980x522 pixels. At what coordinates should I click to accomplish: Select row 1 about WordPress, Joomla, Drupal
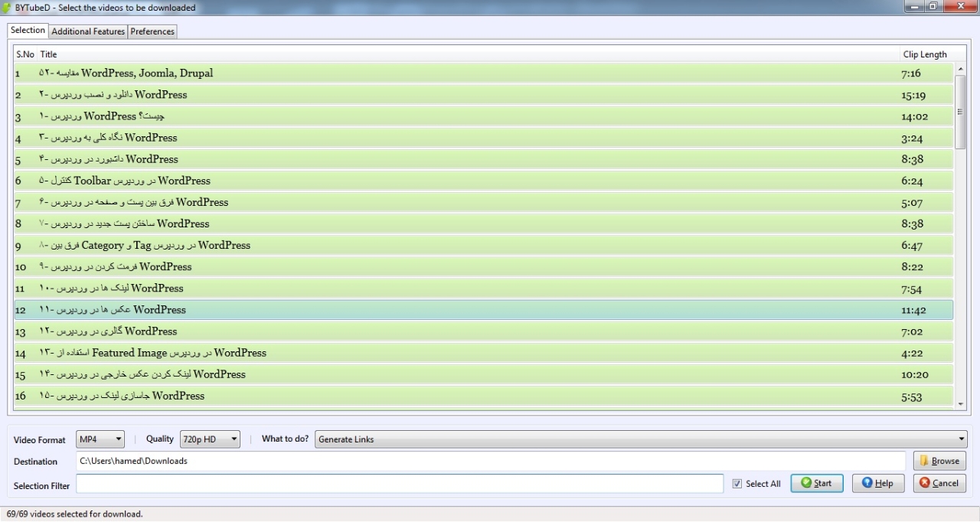point(484,73)
